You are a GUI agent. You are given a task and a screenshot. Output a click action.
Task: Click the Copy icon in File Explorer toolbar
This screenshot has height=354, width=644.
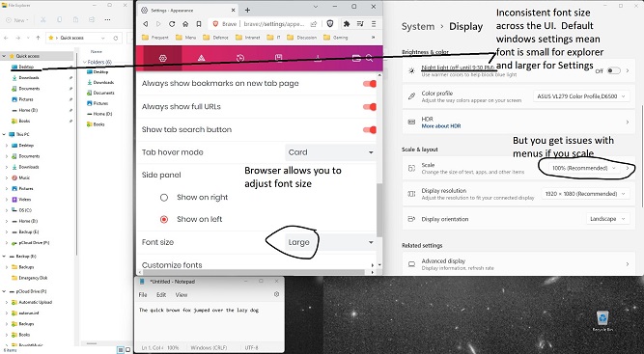tap(60, 19)
